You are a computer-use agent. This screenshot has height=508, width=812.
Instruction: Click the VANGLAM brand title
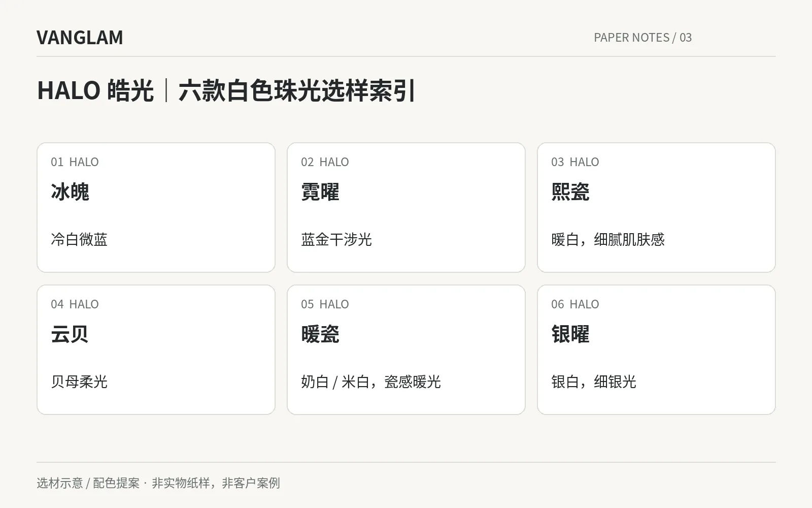point(80,38)
